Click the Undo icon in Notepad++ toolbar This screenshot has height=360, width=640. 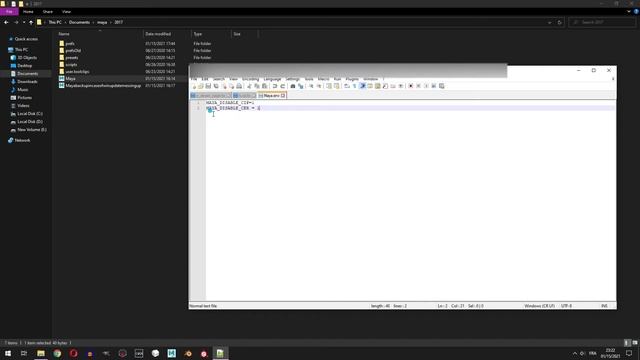(x=275, y=86)
